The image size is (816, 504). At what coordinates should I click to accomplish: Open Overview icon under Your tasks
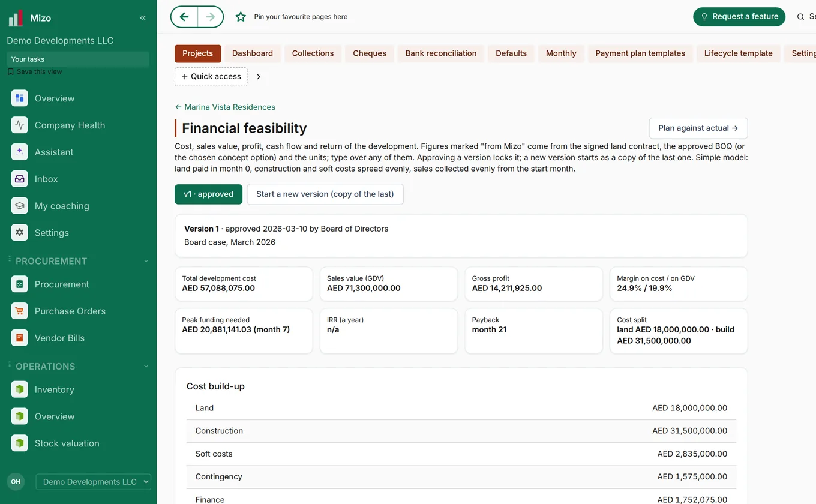click(20, 98)
